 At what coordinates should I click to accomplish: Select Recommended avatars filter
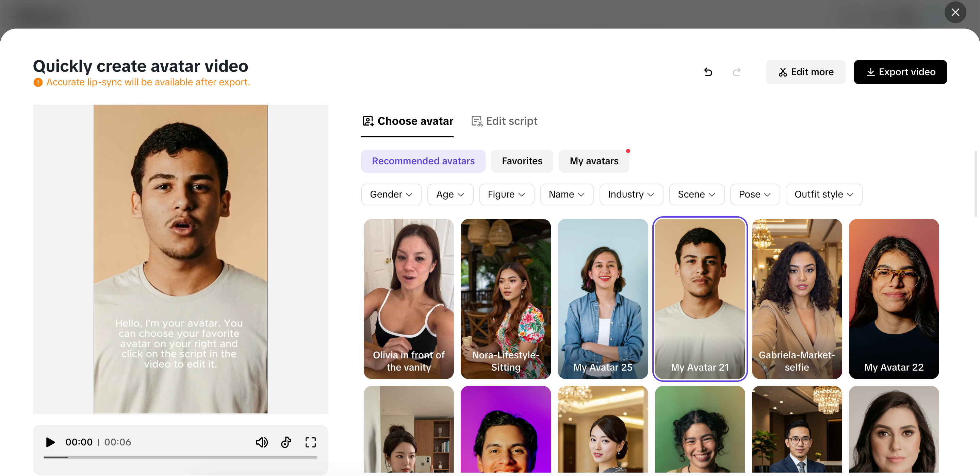tap(423, 161)
